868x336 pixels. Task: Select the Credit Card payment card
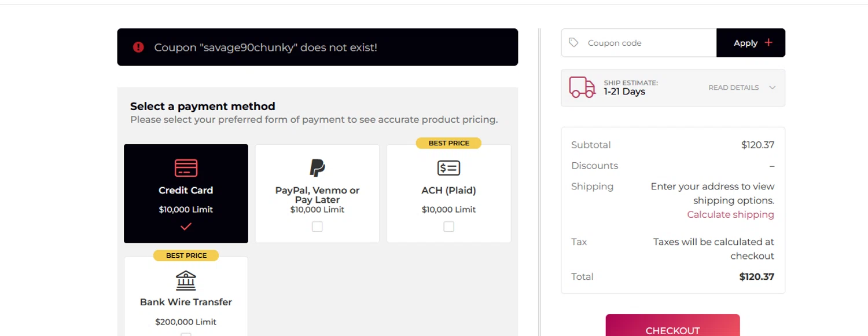[186, 193]
